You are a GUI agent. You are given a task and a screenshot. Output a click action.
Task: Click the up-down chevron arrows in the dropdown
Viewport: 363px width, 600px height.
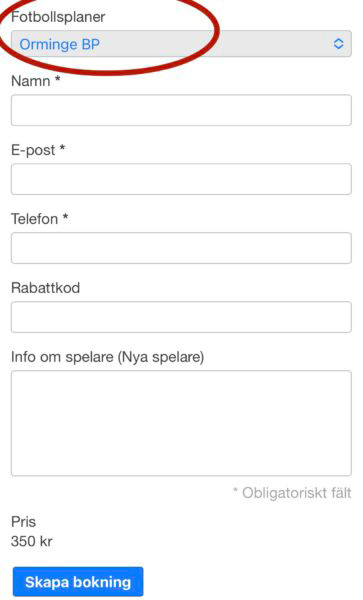pyautogui.click(x=338, y=44)
